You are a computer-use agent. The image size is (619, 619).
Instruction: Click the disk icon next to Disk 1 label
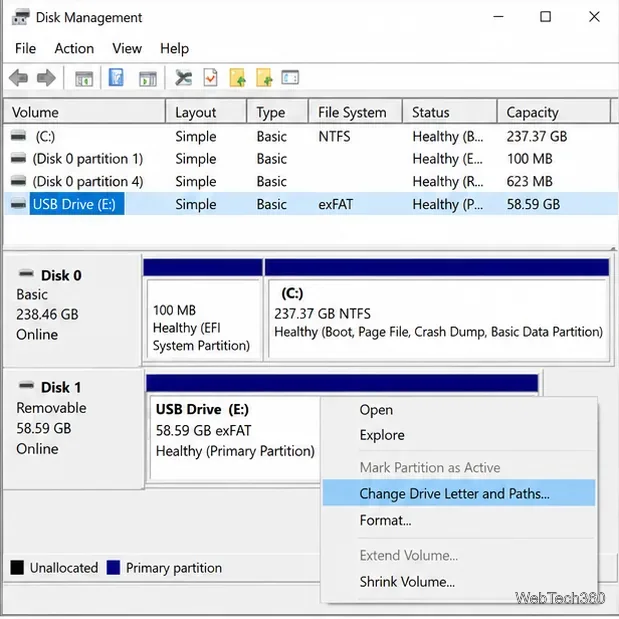pos(26,385)
